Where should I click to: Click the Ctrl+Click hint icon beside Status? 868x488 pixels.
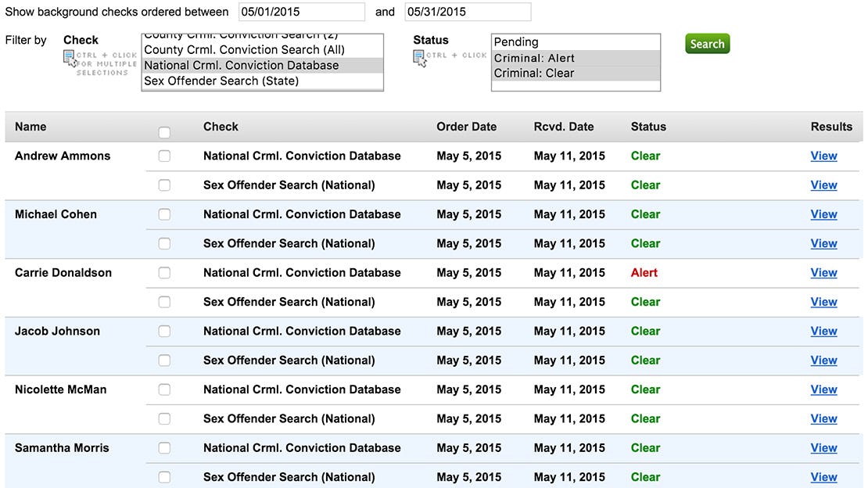(420, 59)
